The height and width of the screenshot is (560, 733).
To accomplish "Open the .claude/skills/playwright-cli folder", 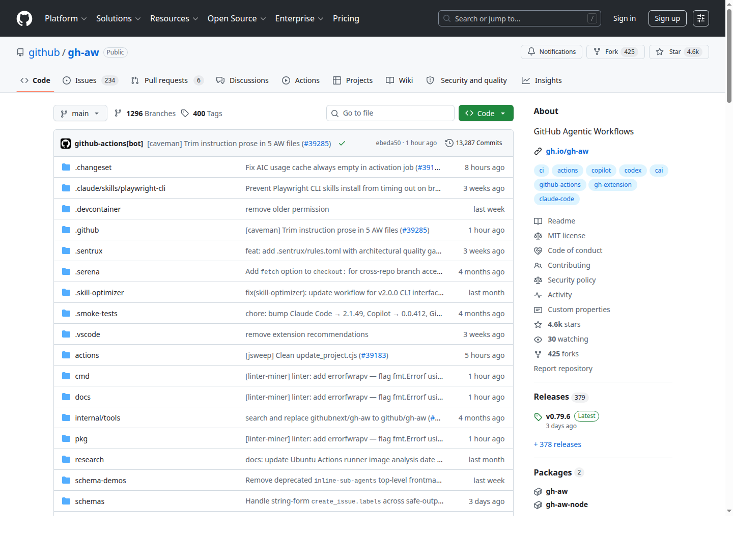I will point(120,188).
